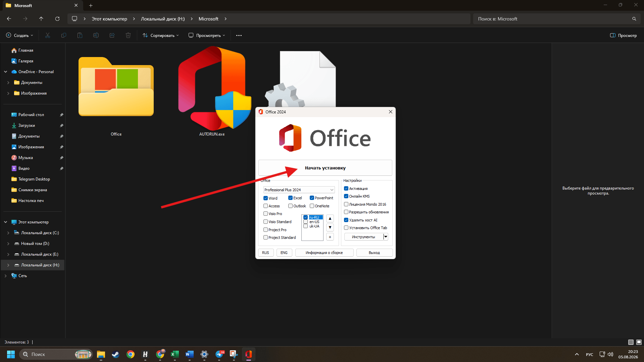Screen dimensions: 644x362
Task: Open the Сортировать dropdown
Action: point(160,35)
